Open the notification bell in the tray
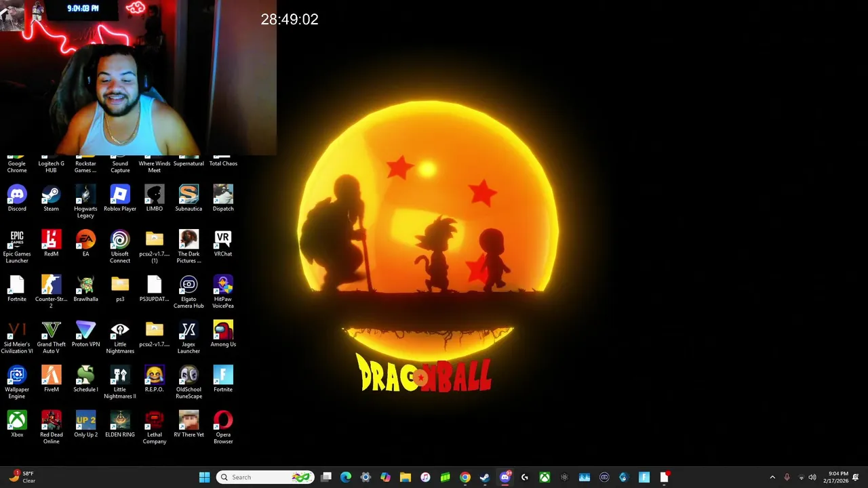Screen dimensions: 868x488 856,477
